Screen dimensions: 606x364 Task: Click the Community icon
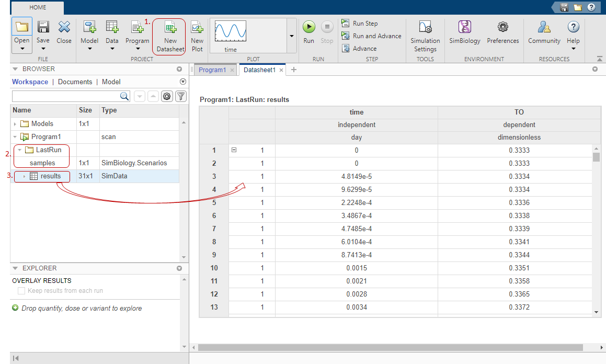click(x=544, y=27)
